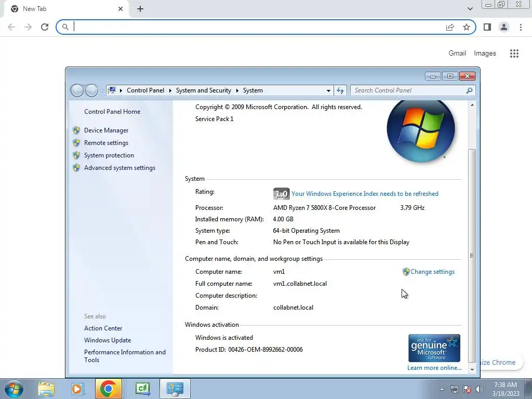Click the Control Panel forward button

tap(91, 90)
